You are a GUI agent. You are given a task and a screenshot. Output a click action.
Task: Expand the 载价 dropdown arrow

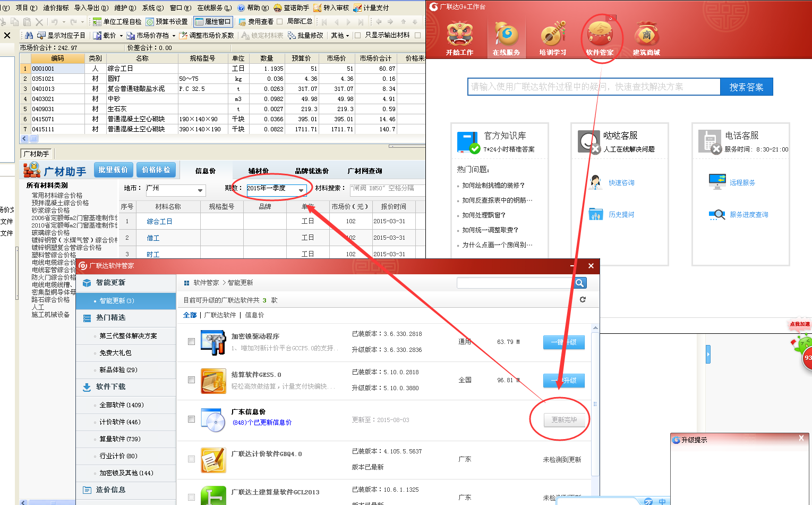tap(121, 36)
